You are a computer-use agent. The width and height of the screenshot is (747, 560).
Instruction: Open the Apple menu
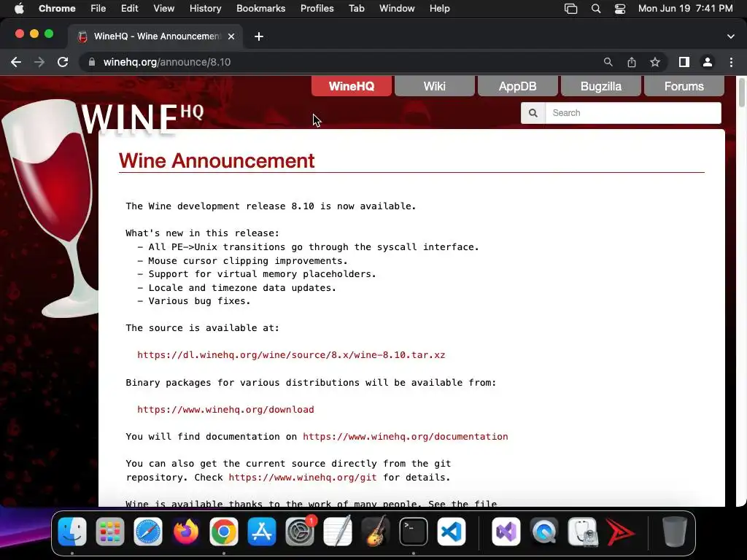point(18,9)
